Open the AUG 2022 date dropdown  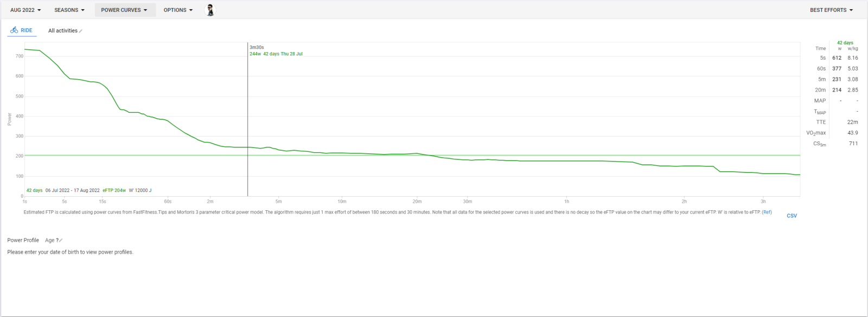coord(25,10)
